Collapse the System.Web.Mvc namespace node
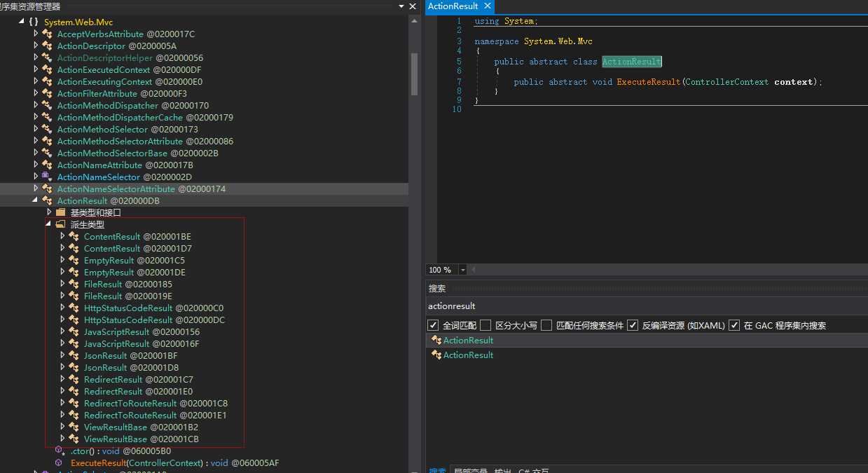 [22, 22]
